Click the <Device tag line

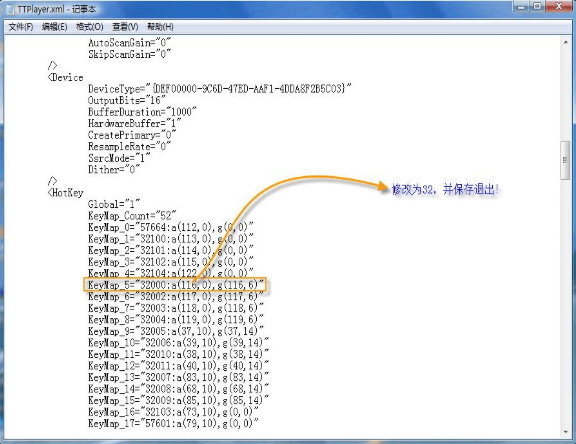click(x=65, y=77)
